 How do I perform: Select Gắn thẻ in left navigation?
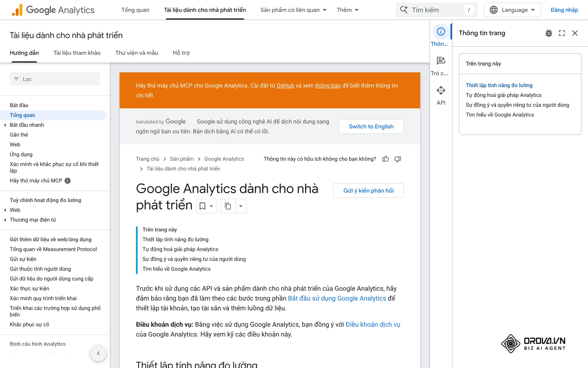19,135
